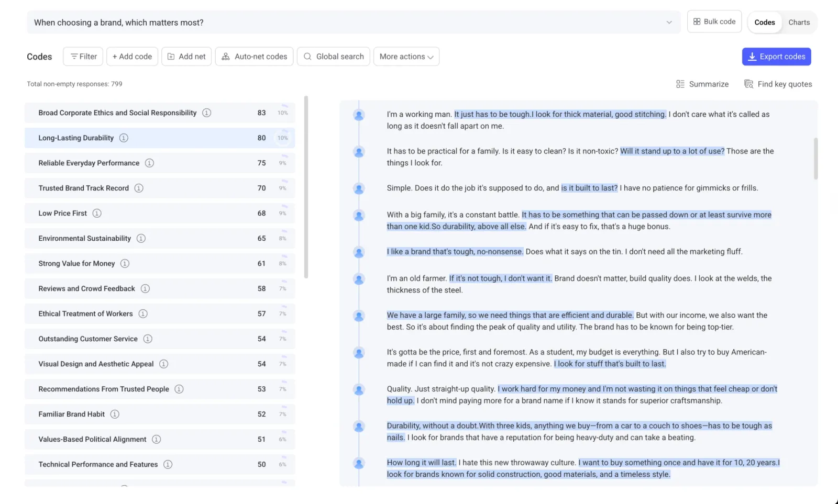The width and height of the screenshot is (838, 504).
Task: Open info icon for Values-Based Political Alignment
Action: click(x=157, y=439)
